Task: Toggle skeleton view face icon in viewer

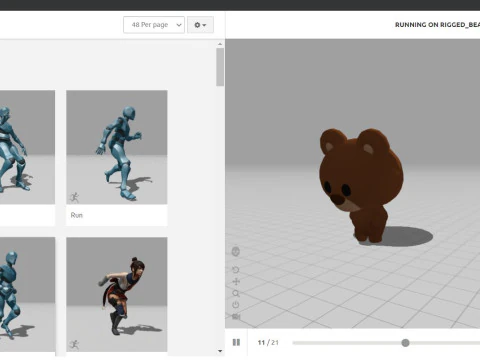Action: pyautogui.click(x=236, y=251)
